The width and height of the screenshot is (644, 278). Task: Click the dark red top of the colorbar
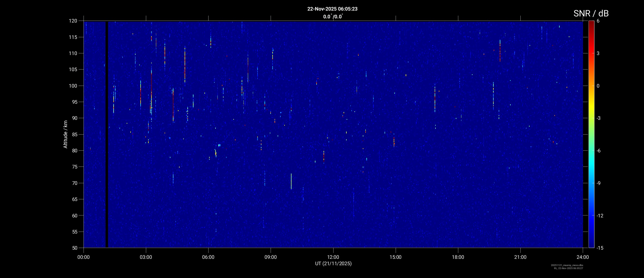(591, 23)
